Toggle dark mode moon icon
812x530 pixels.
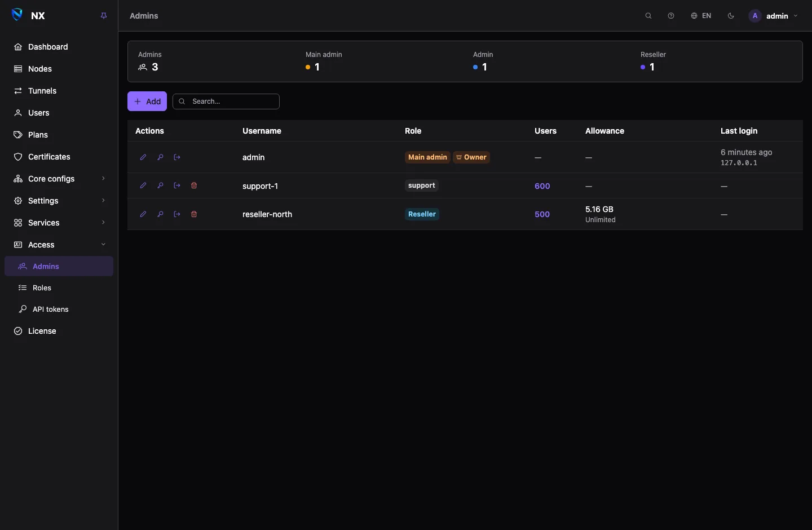pyautogui.click(x=731, y=16)
